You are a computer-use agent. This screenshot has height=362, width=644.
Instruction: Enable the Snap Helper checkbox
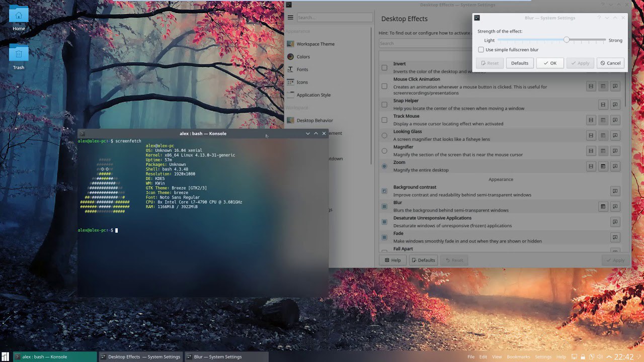[x=384, y=105]
